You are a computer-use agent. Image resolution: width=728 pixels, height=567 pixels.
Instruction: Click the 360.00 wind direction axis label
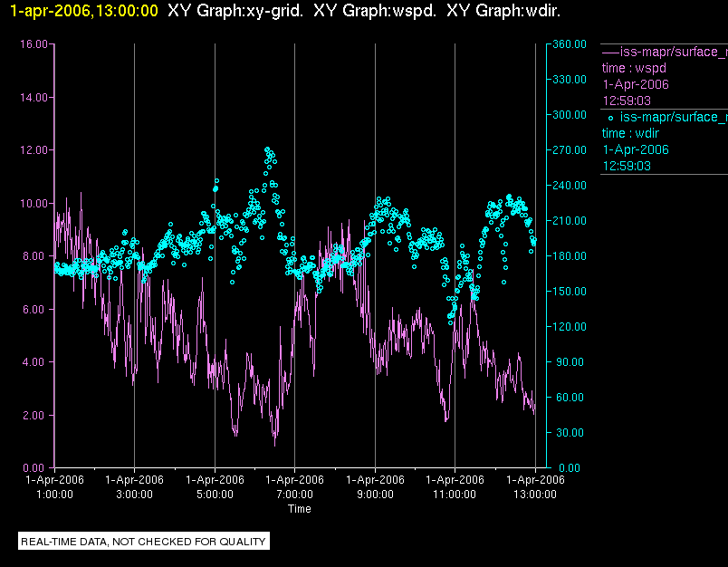pyautogui.click(x=570, y=44)
